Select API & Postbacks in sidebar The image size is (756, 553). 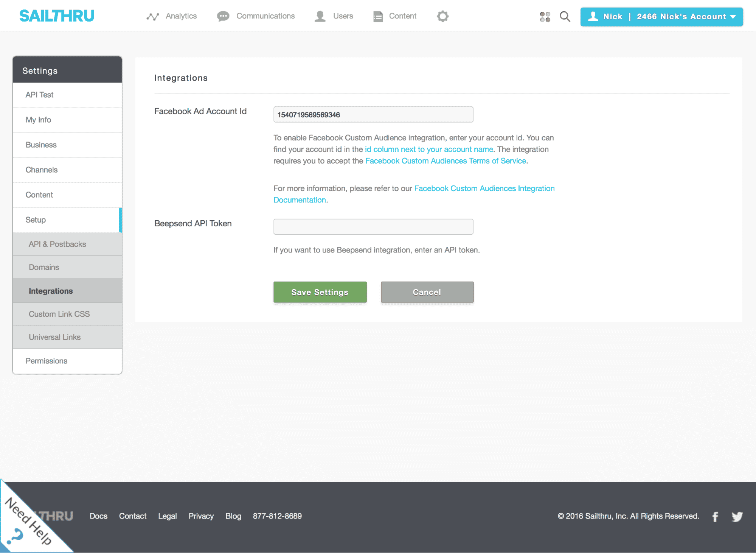[57, 244]
